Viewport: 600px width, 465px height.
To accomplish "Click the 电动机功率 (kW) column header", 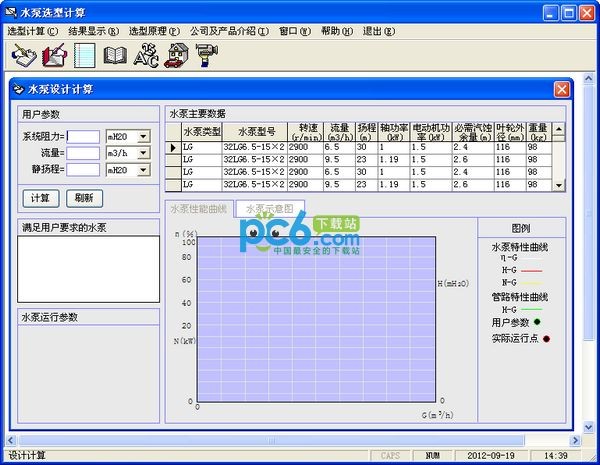I will point(431,132).
